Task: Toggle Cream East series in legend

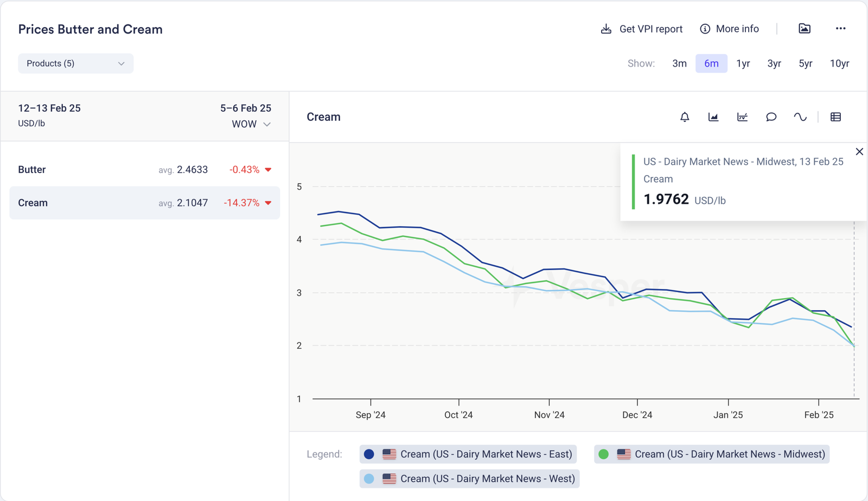Action: (468, 454)
